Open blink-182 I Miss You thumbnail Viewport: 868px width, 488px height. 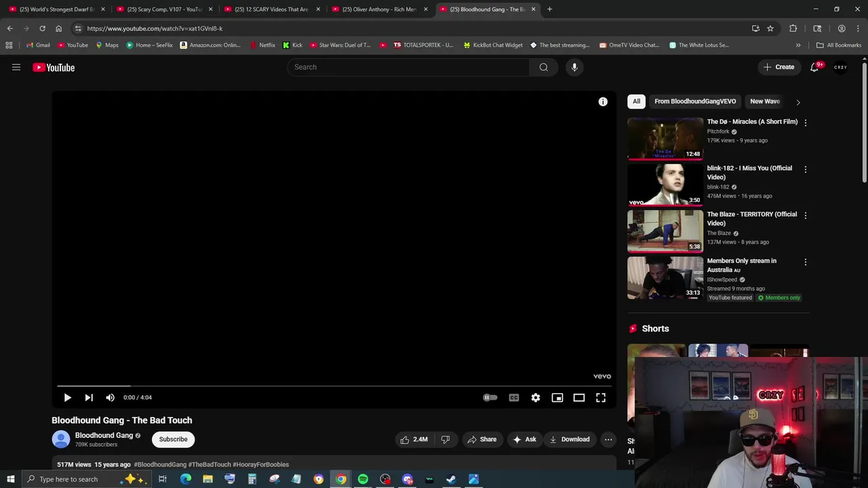(x=665, y=185)
